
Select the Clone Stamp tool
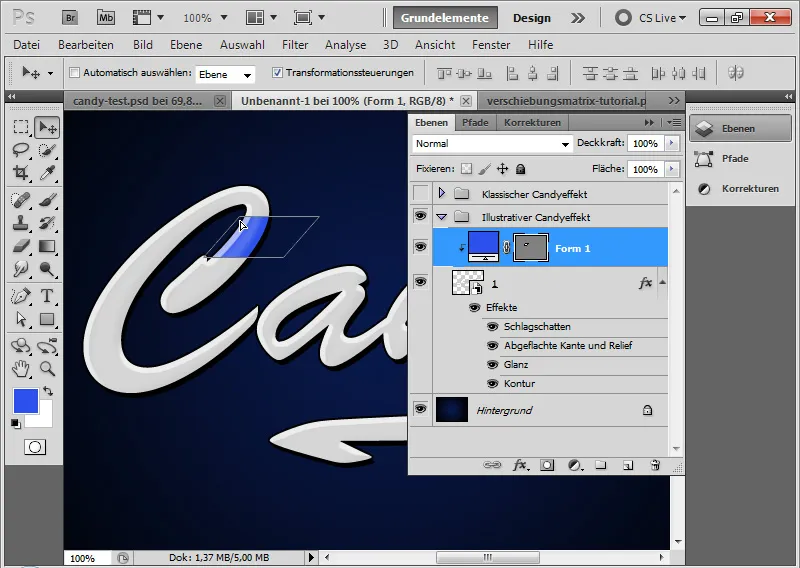tap(21, 223)
